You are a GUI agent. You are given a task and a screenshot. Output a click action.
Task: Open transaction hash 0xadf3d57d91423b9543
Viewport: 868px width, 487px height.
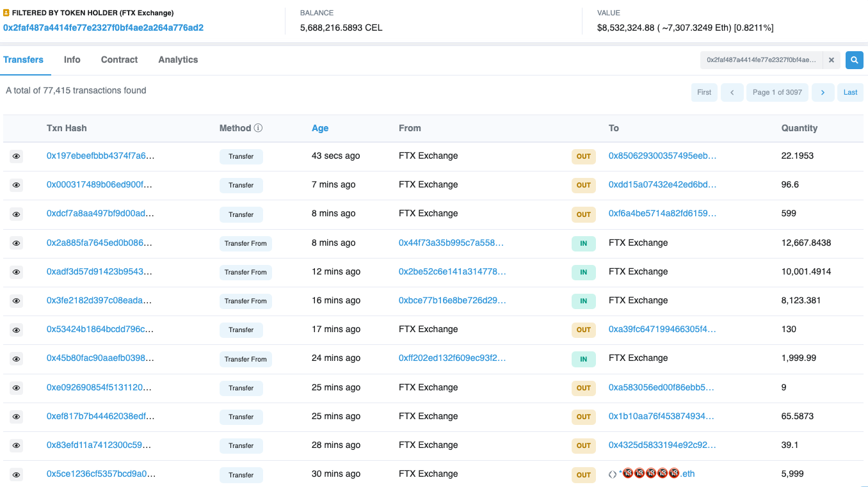[x=100, y=271]
